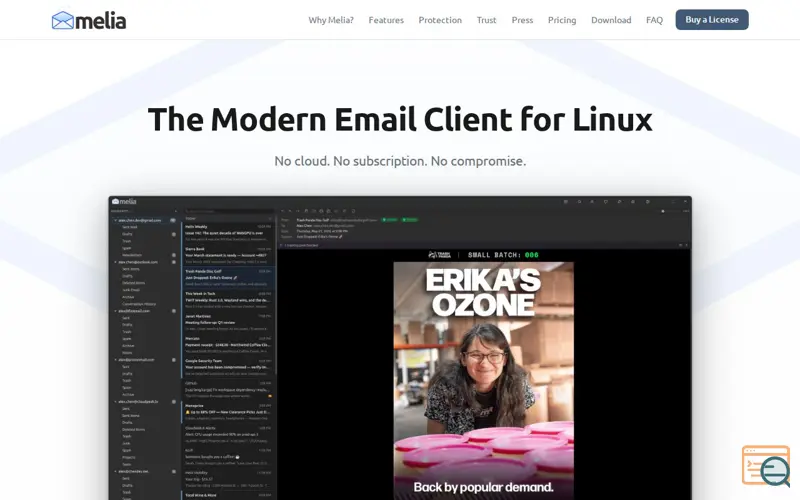The width and height of the screenshot is (800, 500).
Task: Collapse the alex.chen@outlook.com account tree
Action: (x=115, y=262)
